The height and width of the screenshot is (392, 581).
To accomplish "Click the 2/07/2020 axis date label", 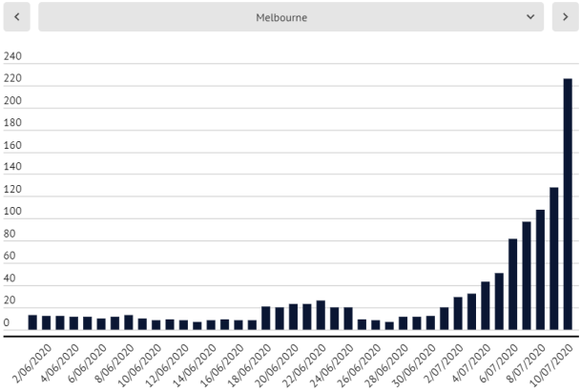I will coord(444,363).
